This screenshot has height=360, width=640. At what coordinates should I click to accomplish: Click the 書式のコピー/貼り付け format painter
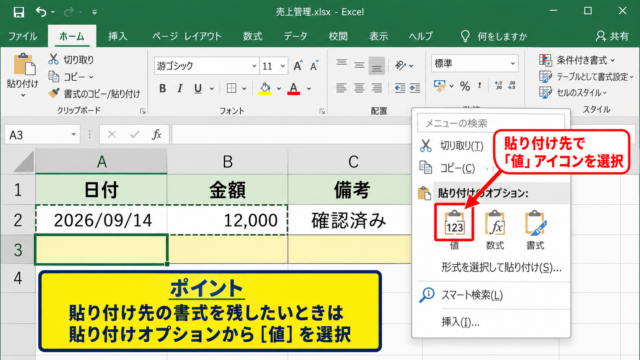[94, 94]
